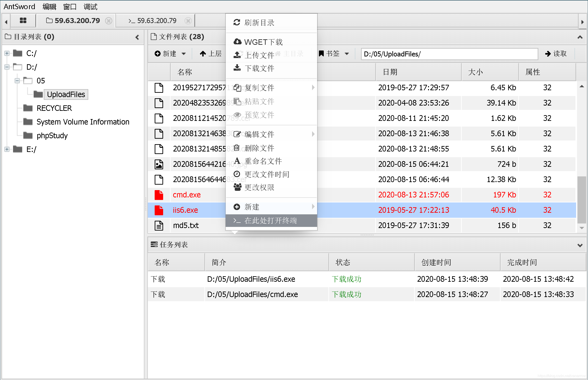The image size is (588, 380).
Task: Click the file list scrollbar down arrow
Action: (x=582, y=228)
